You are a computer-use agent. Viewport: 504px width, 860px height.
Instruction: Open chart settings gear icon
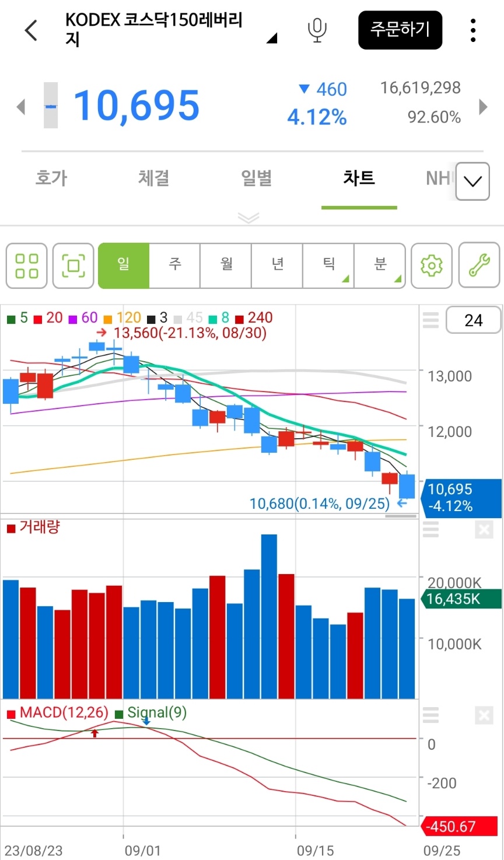pyautogui.click(x=432, y=266)
